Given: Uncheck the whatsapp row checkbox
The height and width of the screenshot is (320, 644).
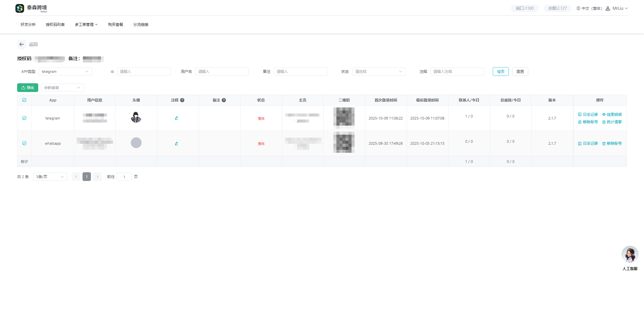Looking at the screenshot, I should click(24, 143).
